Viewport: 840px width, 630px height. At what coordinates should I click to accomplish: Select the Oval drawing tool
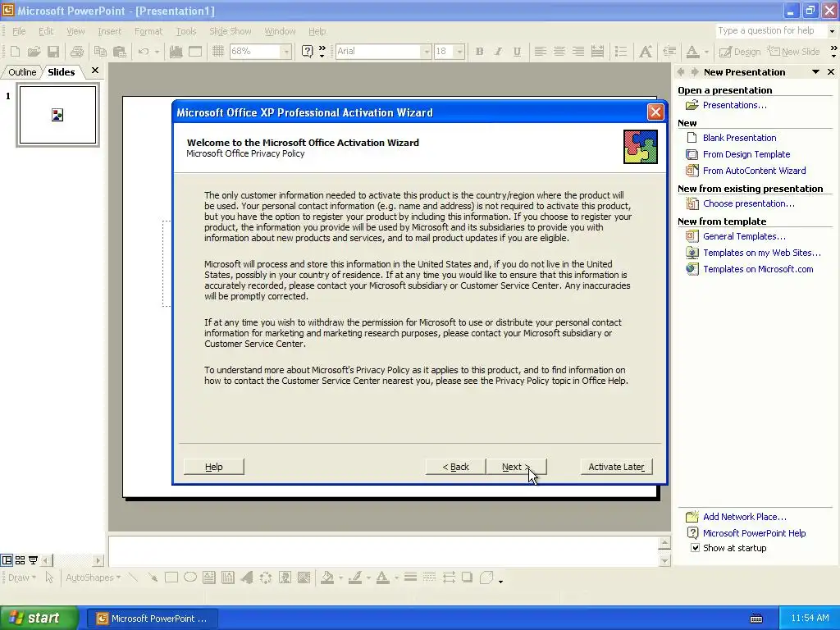(x=190, y=577)
